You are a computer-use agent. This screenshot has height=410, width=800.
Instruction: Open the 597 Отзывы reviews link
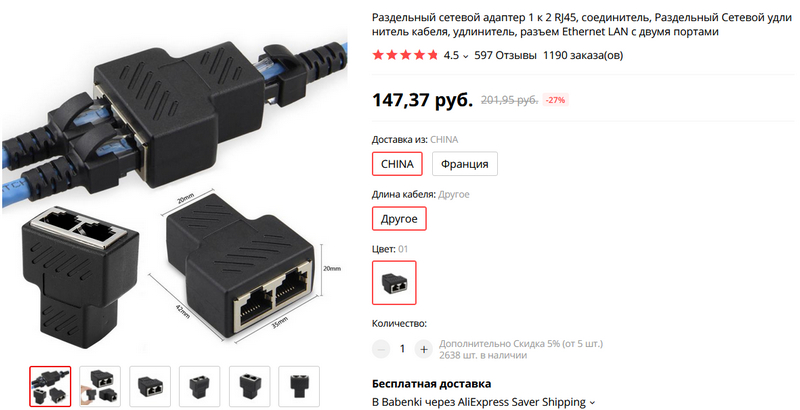[x=506, y=55]
